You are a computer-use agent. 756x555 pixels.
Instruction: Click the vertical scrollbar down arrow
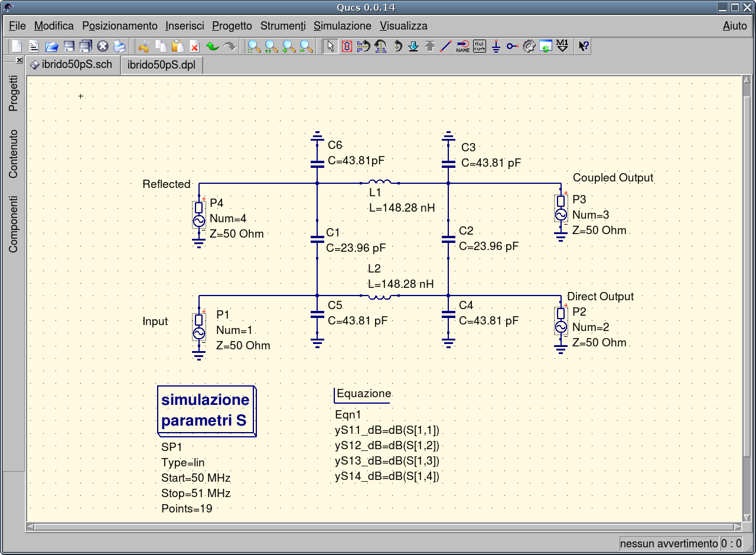pyautogui.click(x=747, y=518)
